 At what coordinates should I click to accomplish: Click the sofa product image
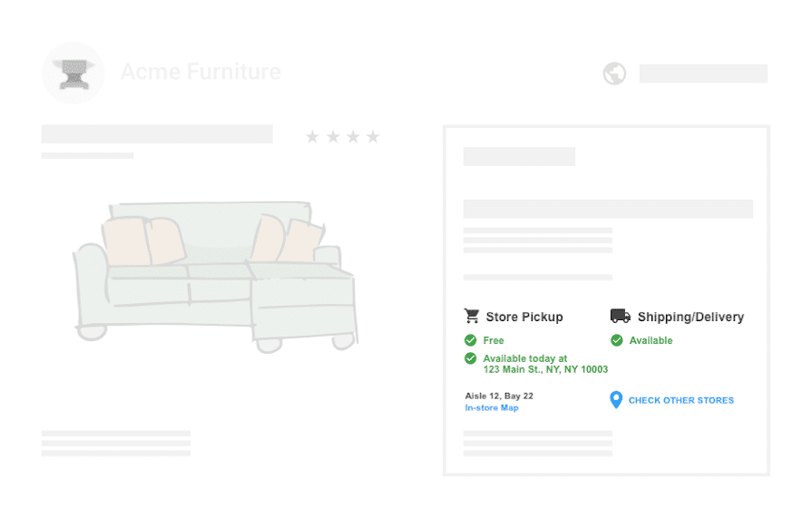click(x=215, y=277)
